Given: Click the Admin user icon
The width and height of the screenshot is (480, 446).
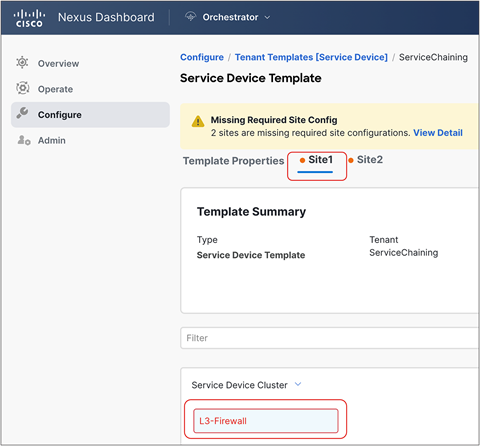Looking at the screenshot, I should point(24,140).
